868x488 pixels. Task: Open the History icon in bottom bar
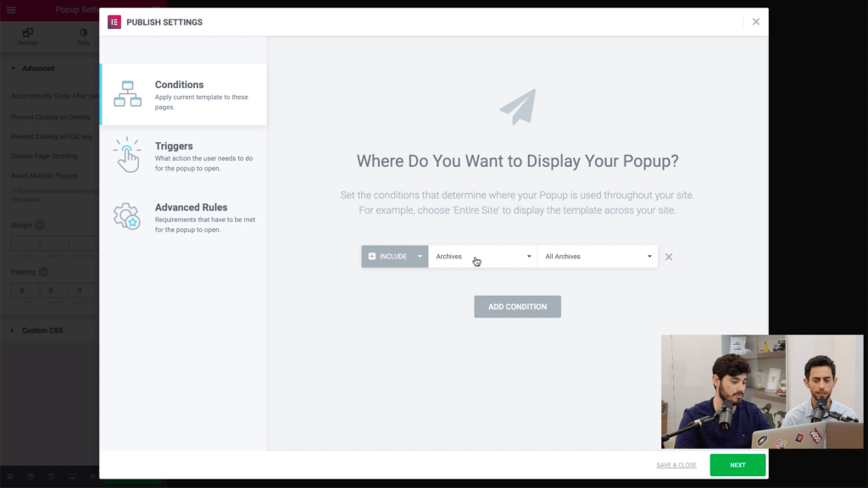pos(52,477)
